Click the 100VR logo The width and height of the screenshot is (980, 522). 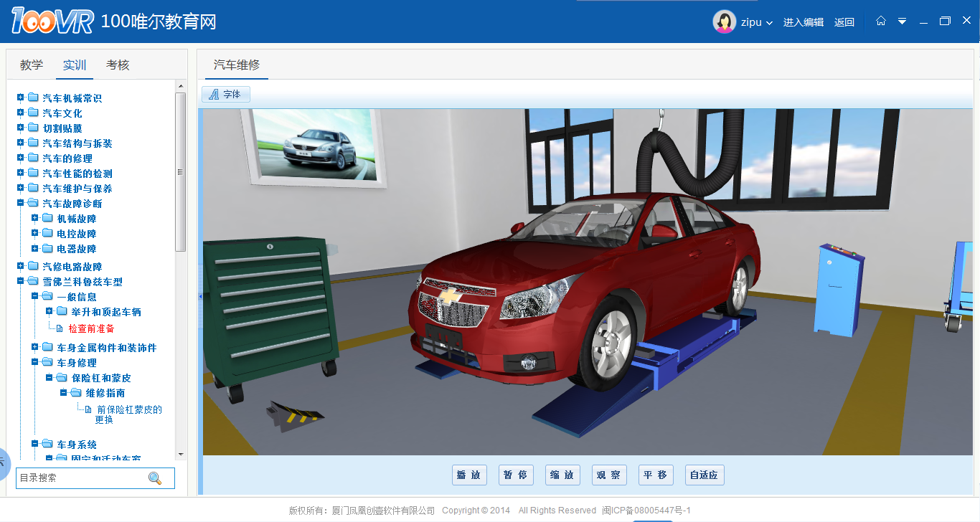coord(52,22)
